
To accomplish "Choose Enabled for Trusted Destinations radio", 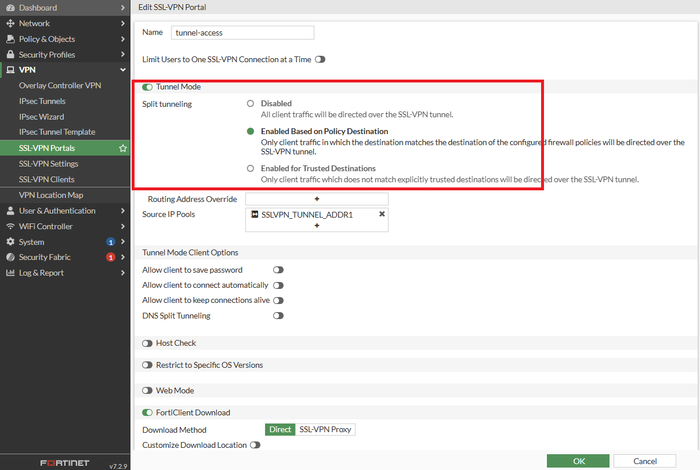I will [x=250, y=168].
